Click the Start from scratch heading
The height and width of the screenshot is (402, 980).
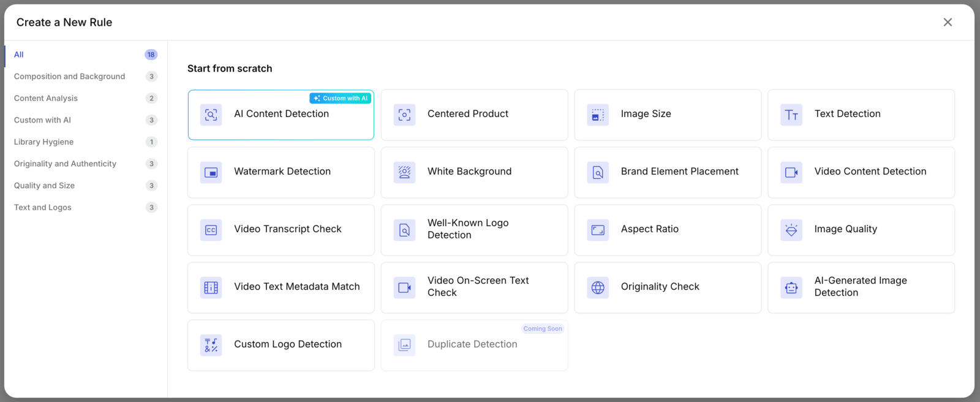click(230, 69)
